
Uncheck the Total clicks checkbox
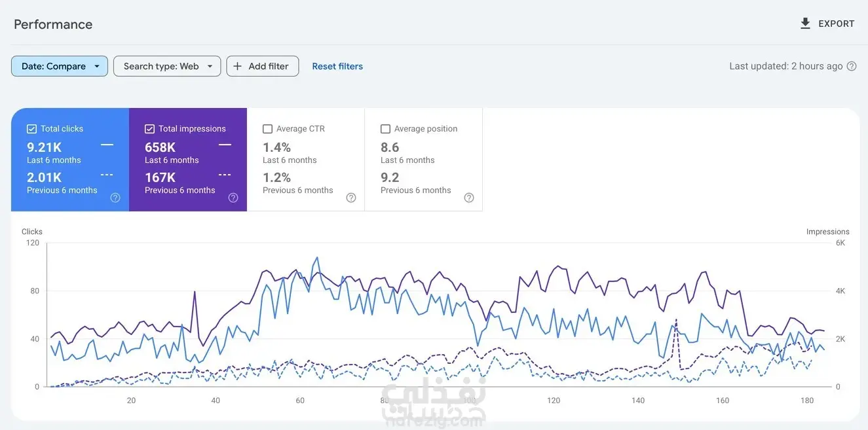click(x=31, y=129)
